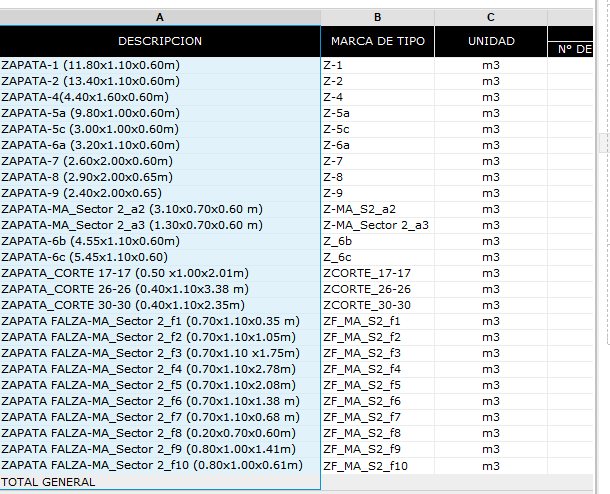
Task: Select cell ZAPATA_CORTE 17-17 description
Action: pyautogui.click(x=160, y=273)
